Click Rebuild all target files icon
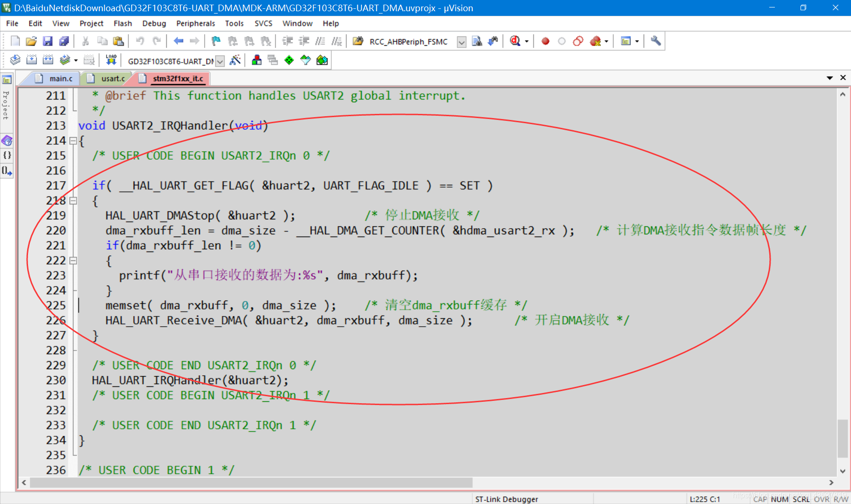Viewport: 851px width, 504px height. pos(48,60)
